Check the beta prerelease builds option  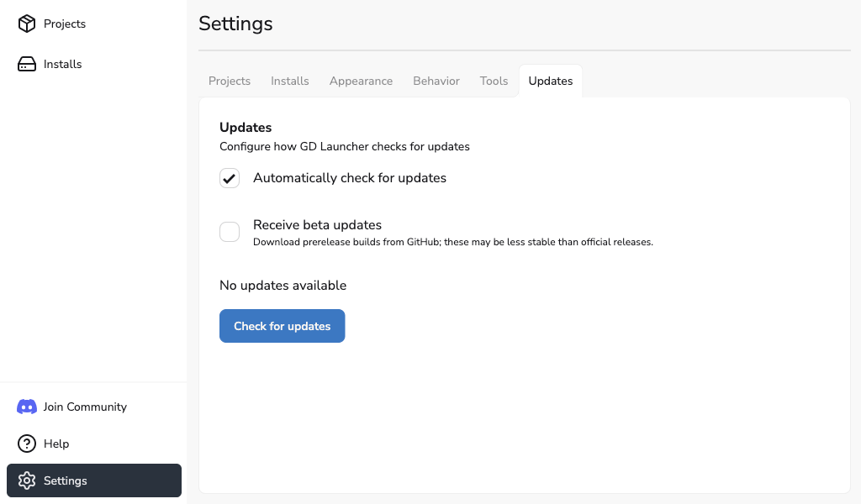[229, 232]
